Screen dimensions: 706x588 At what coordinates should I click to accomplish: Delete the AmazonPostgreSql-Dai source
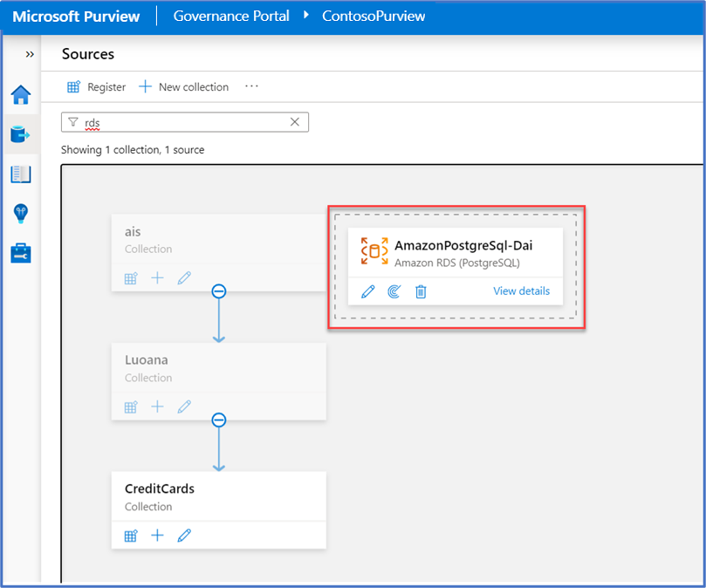click(421, 291)
